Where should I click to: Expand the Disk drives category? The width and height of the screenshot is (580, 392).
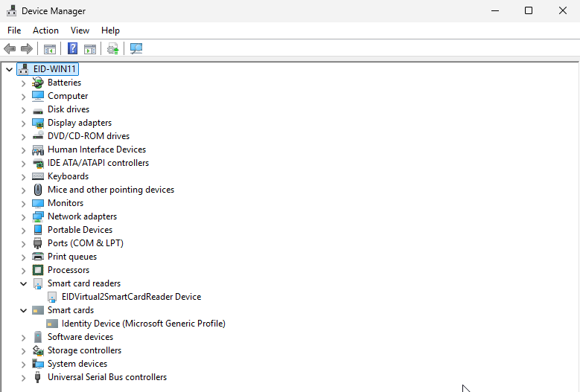pyautogui.click(x=23, y=110)
